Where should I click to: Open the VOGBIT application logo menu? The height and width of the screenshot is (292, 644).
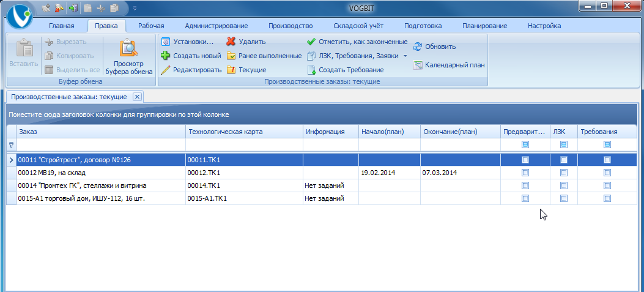coord(20,17)
